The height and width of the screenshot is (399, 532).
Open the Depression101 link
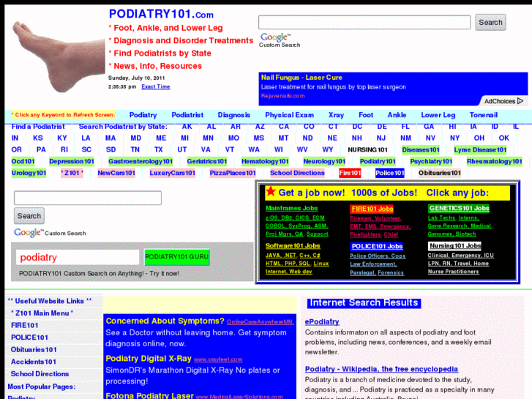tap(72, 161)
